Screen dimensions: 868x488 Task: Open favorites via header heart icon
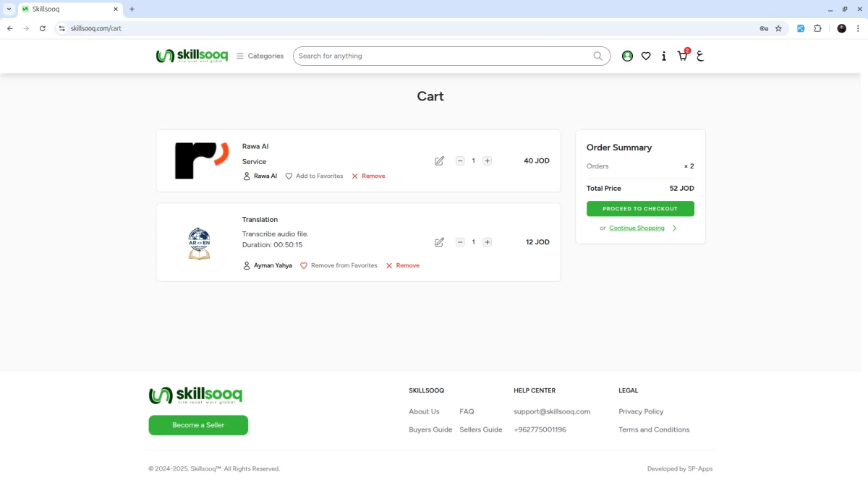coord(646,56)
